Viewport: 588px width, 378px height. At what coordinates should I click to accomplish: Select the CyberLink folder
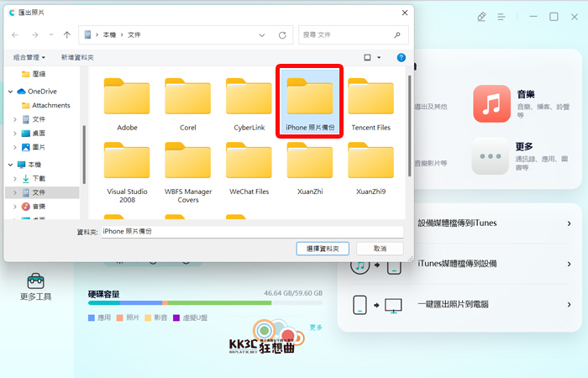click(x=249, y=104)
